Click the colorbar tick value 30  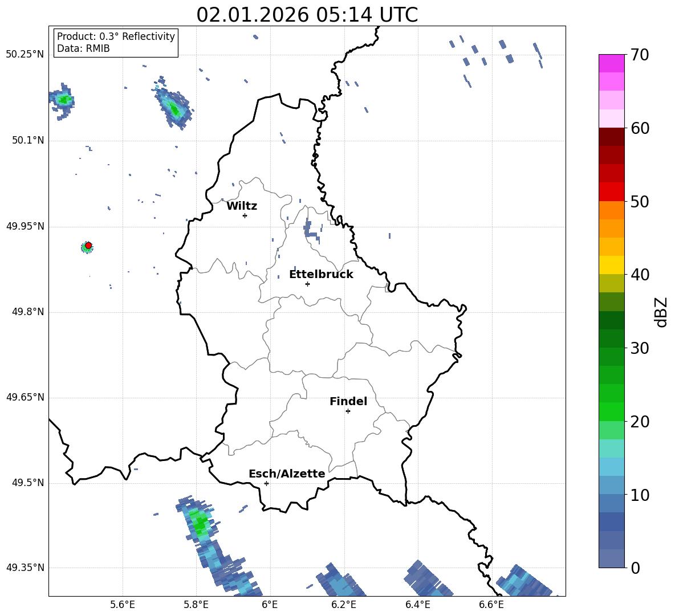pos(640,348)
